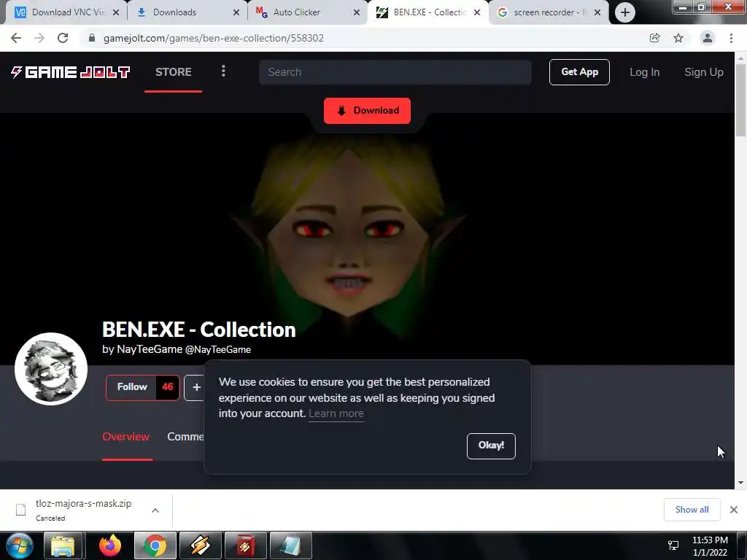Click the plus button beside Follow

(x=195, y=387)
